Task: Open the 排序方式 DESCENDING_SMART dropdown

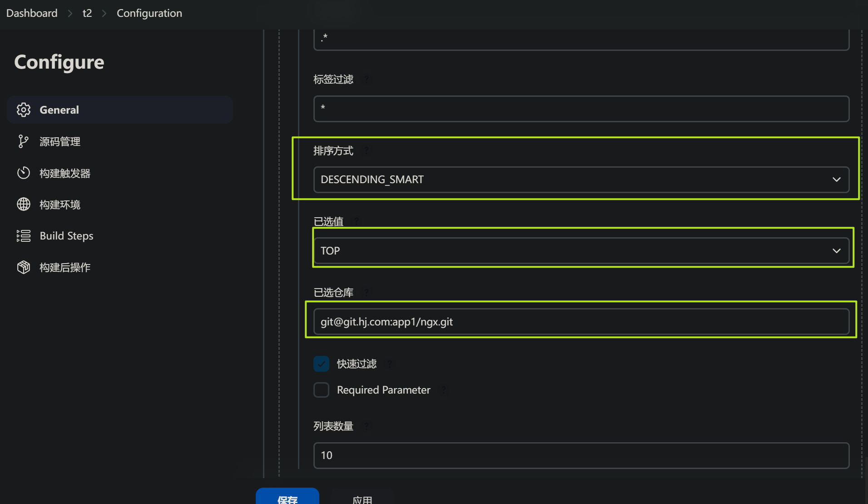Action: click(x=581, y=180)
